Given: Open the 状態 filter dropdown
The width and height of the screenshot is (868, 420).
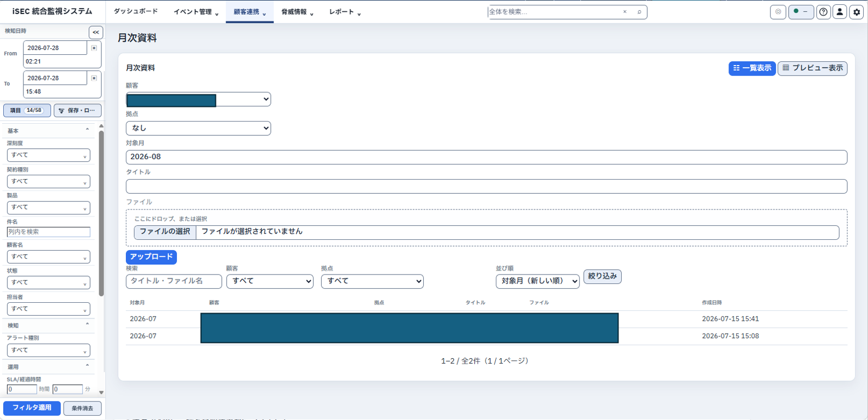Looking at the screenshot, I should (48, 283).
